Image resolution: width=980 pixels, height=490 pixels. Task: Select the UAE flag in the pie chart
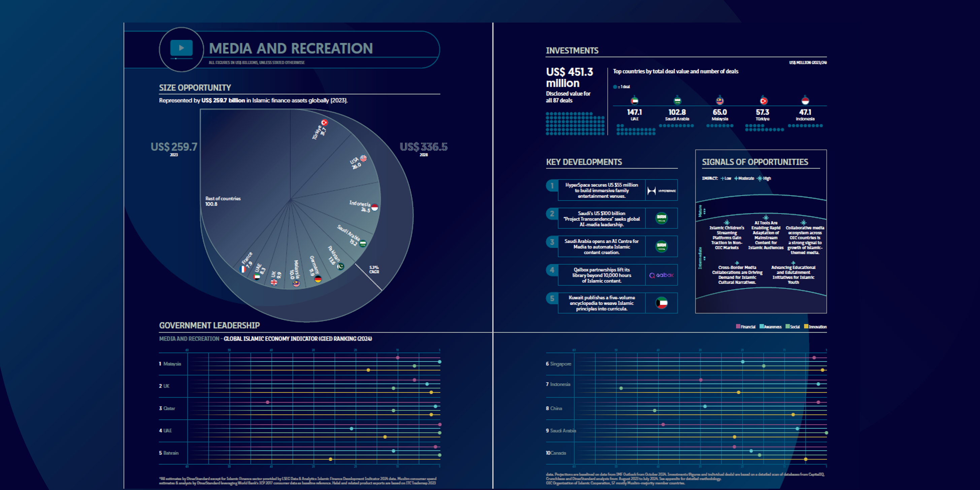click(x=257, y=276)
